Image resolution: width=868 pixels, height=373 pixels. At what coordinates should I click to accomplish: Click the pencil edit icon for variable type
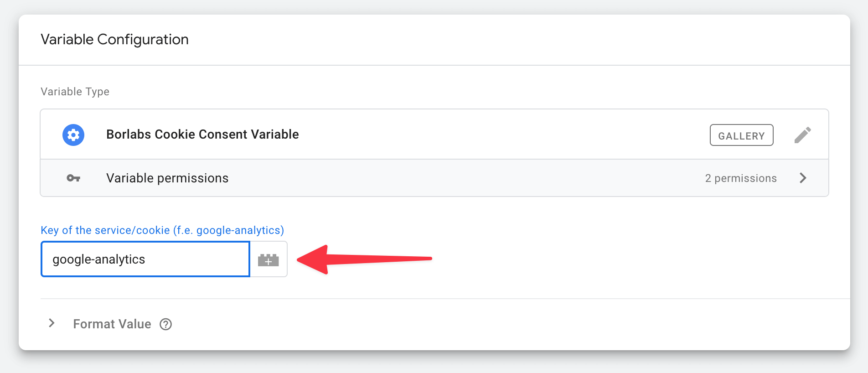coord(802,135)
